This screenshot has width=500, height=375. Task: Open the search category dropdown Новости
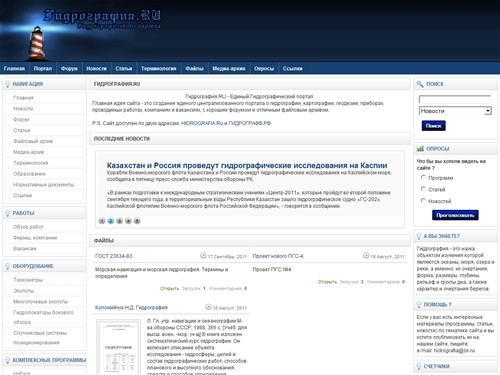(x=455, y=111)
